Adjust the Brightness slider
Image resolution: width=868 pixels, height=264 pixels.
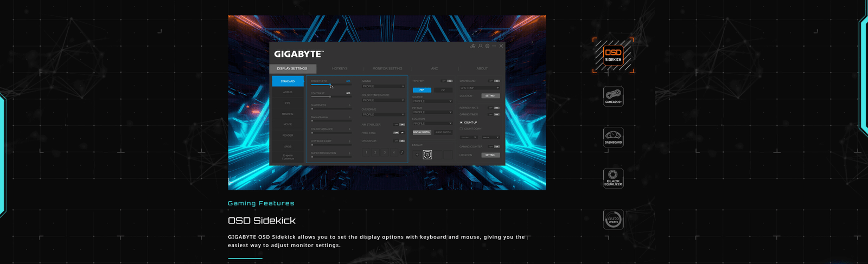pyautogui.click(x=331, y=85)
